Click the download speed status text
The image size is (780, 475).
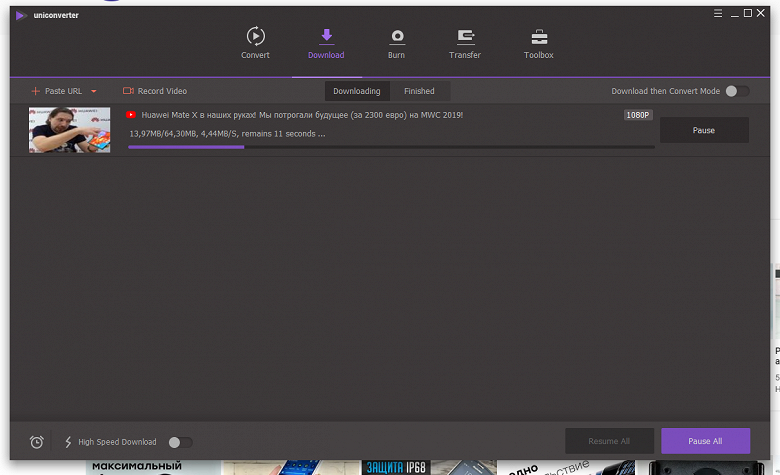227,134
